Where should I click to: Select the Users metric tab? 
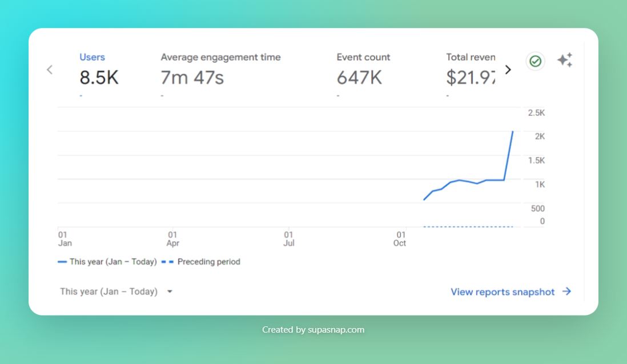92,57
